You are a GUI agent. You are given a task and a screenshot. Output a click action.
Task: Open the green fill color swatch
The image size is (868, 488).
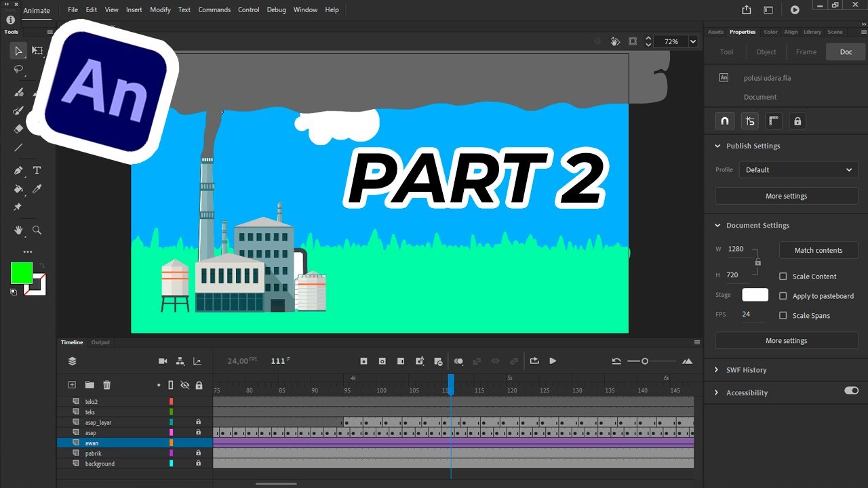click(x=22, y=273)
